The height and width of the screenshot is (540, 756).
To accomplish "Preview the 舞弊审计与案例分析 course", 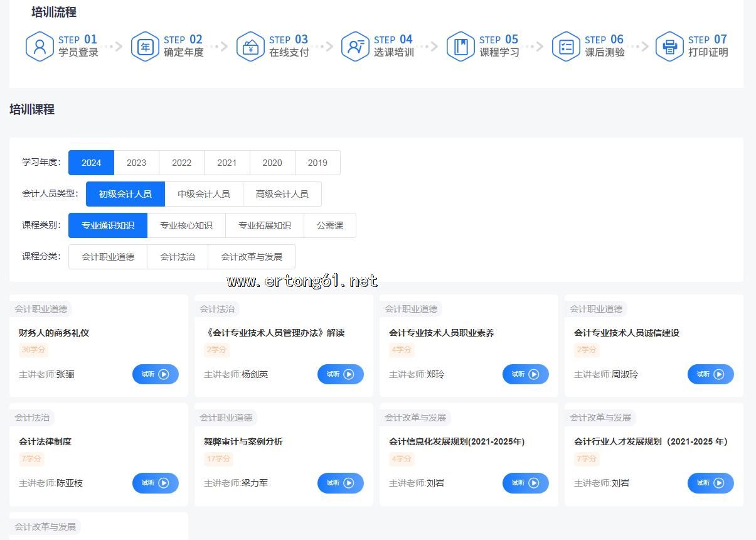I will (x=340, y=483).
